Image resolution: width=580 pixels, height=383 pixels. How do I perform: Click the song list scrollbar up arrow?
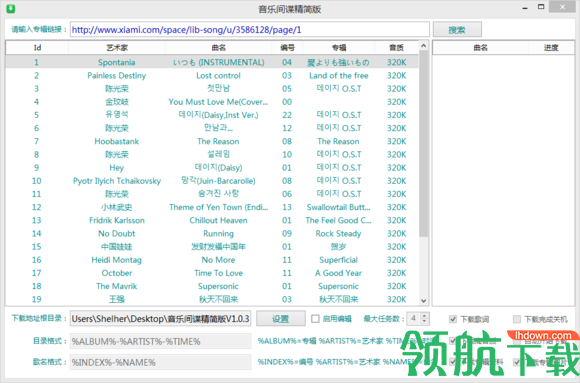[x=424, y=46]
